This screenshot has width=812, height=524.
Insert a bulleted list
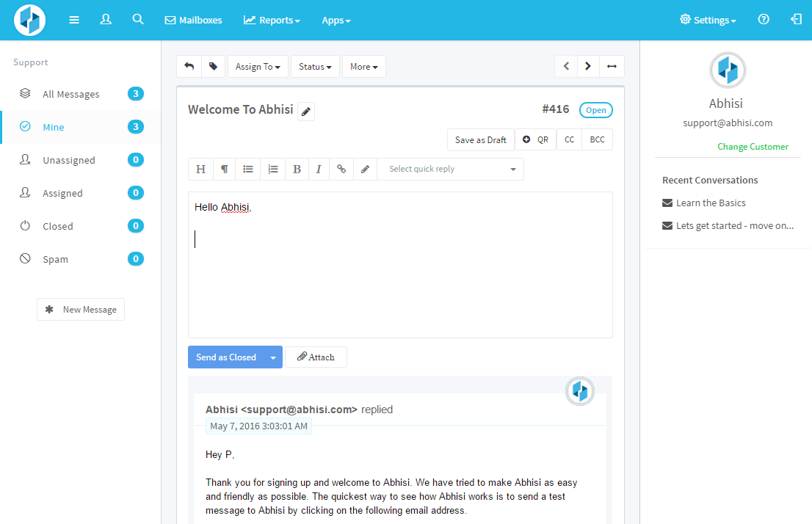[248, 170]
